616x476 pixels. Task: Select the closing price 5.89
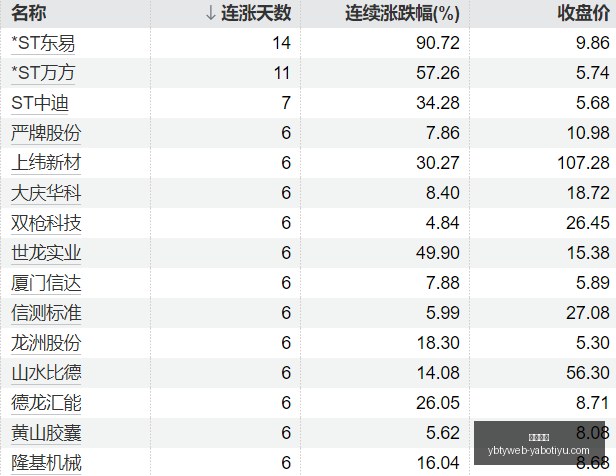pyautogui.click(x=593, y=283)
